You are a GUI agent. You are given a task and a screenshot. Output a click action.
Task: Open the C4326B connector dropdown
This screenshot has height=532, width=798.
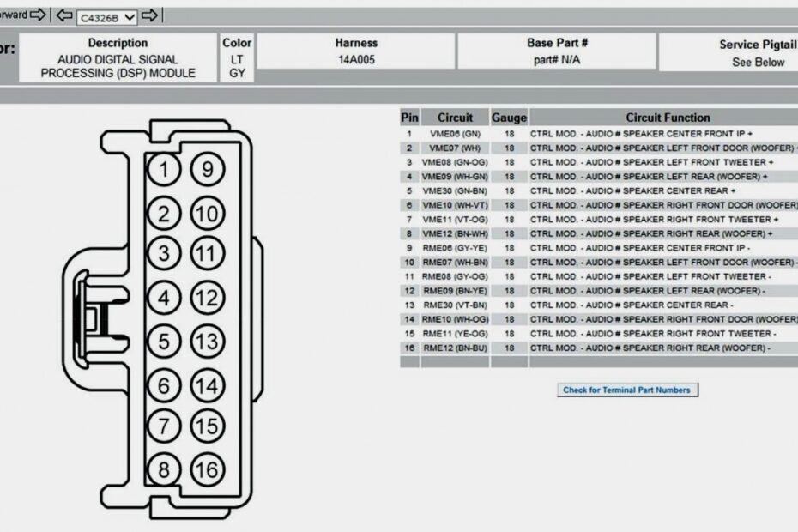[106, 17]
